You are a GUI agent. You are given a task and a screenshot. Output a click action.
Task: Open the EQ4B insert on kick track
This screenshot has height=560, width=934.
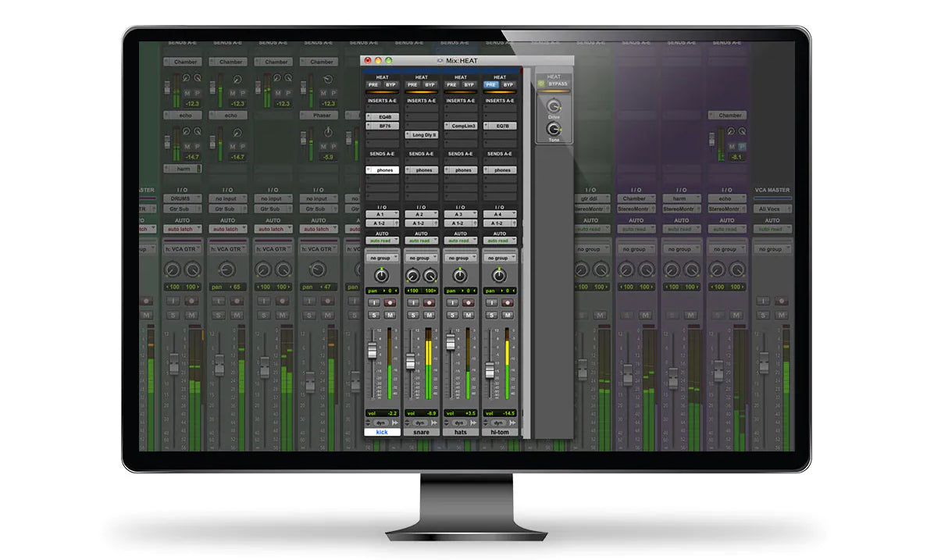[382, 116]
